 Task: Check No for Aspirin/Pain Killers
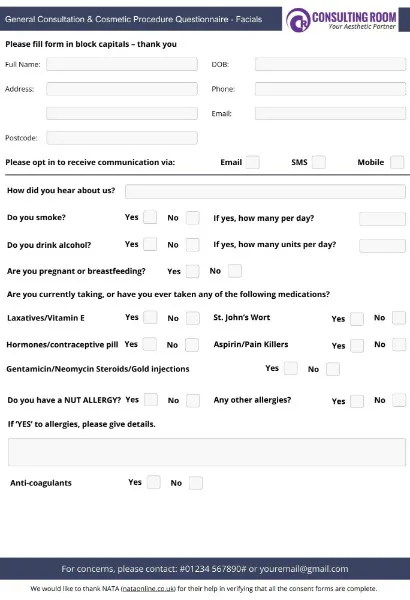click(x=399, y=344)
